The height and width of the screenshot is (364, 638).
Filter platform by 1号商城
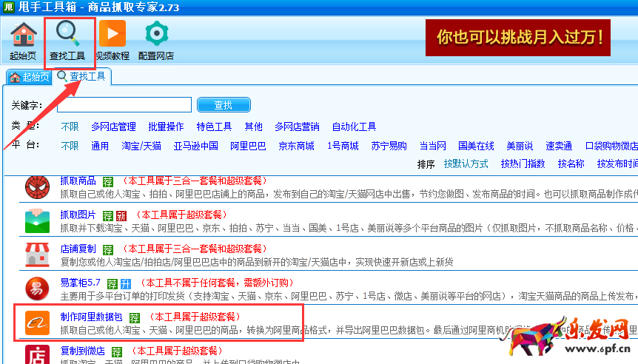point(343,146)
